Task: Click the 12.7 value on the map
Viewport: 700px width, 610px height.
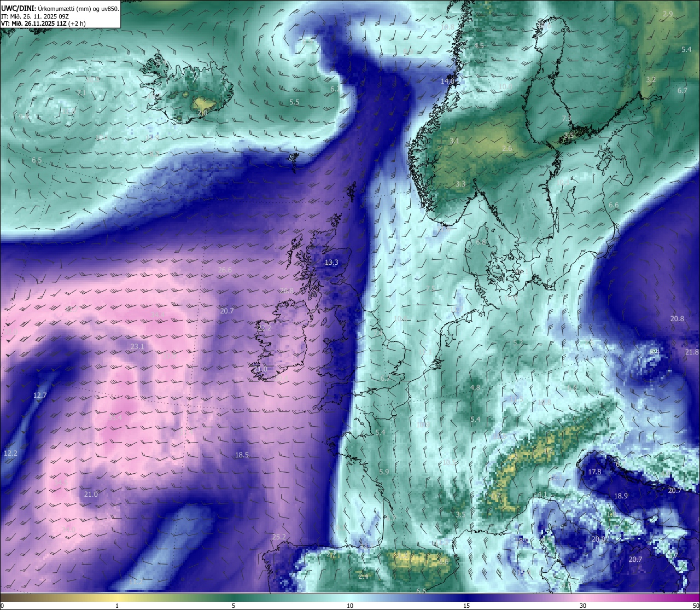Action: (x=40, y=395)
